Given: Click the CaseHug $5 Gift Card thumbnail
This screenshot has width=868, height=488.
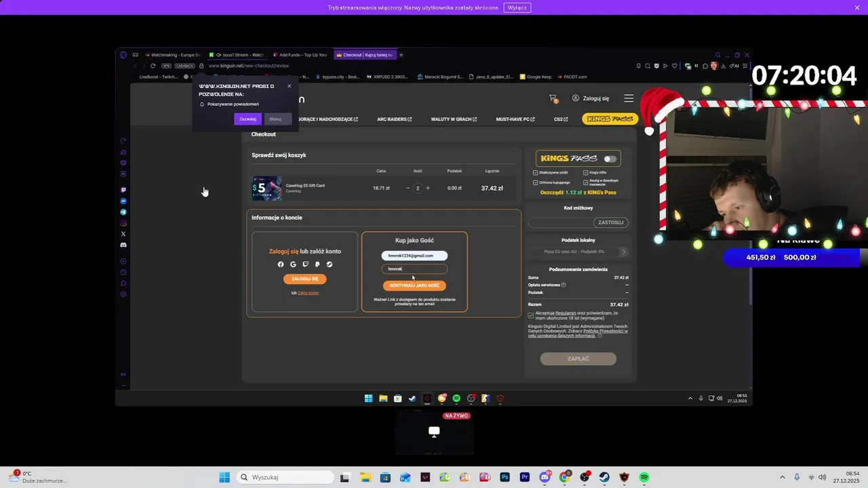Looking at the screenshot, I should (x=267, y=188).
